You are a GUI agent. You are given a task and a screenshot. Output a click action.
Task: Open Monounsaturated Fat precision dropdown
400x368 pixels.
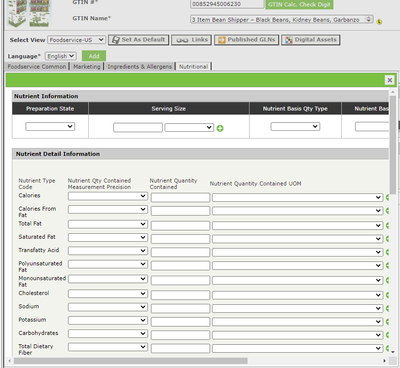[108, 279]
